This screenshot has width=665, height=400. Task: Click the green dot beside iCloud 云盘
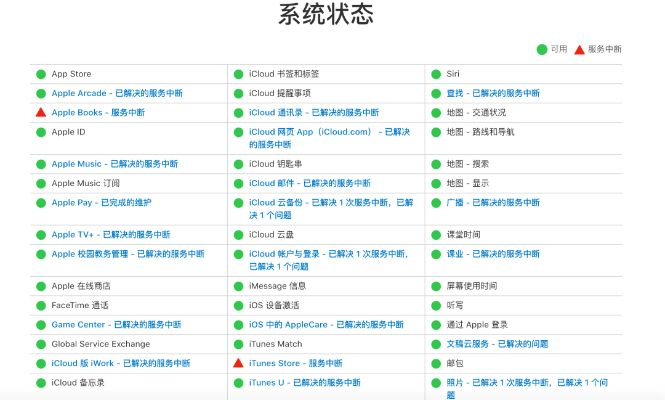click(238, 235)
